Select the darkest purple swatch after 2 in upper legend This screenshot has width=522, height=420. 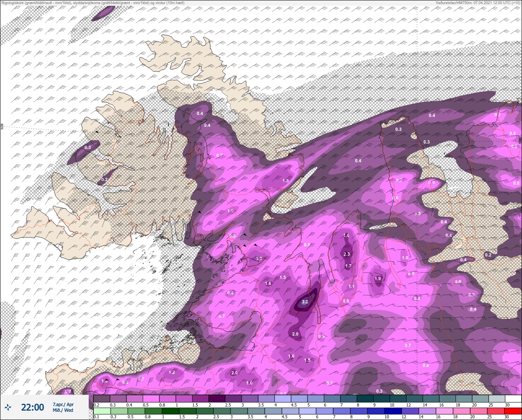pos(217,398)
